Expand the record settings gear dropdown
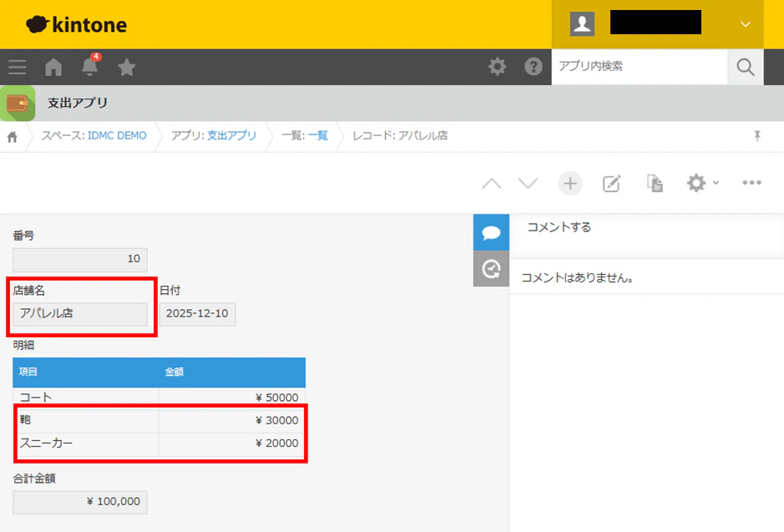 pos(702,184)
